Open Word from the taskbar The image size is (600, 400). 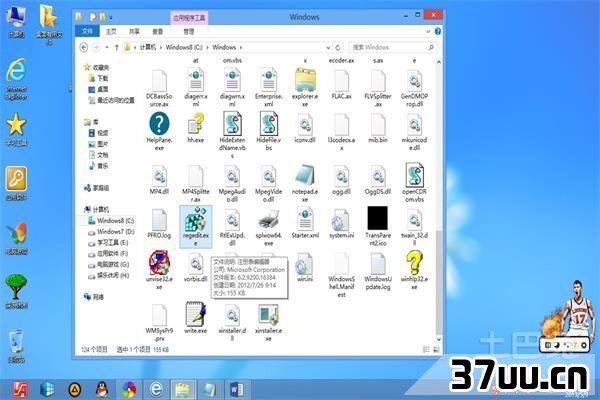pos(237,389)
